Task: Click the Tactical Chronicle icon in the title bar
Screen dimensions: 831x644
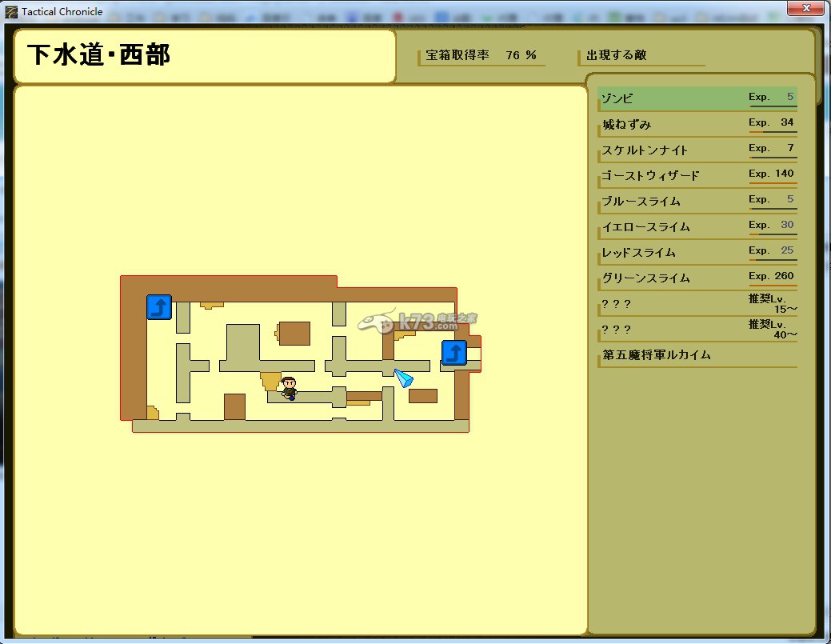Action: pos(10,10)
